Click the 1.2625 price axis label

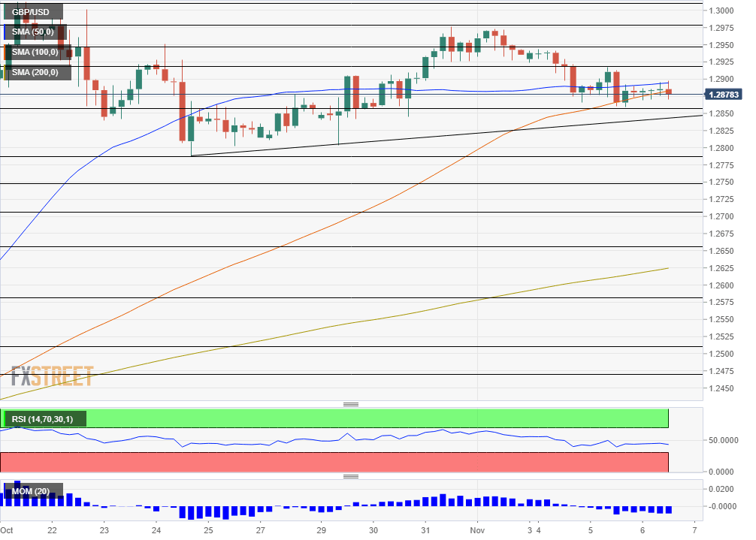point(721,268)
